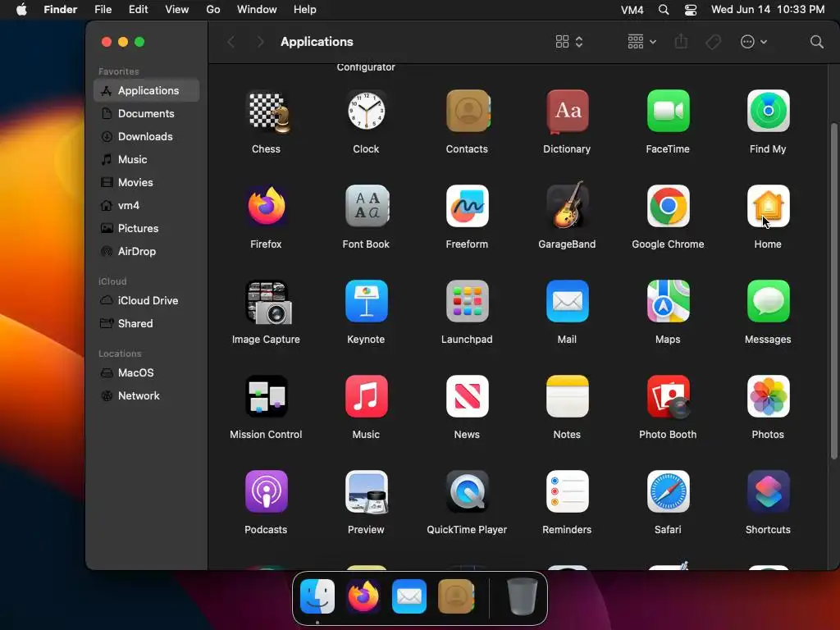Click the Share toolbar button

[681, 42]
